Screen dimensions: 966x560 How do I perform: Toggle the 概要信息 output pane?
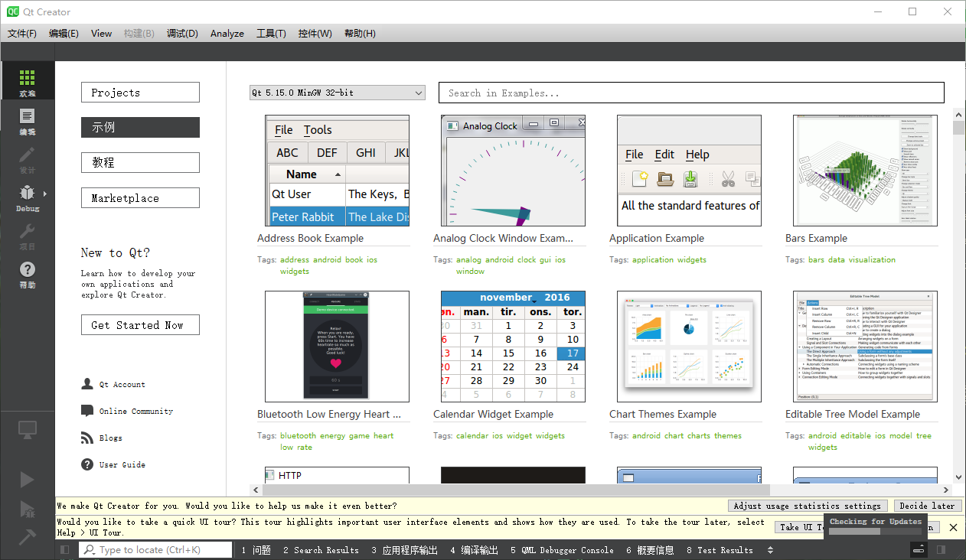[650, 550]
